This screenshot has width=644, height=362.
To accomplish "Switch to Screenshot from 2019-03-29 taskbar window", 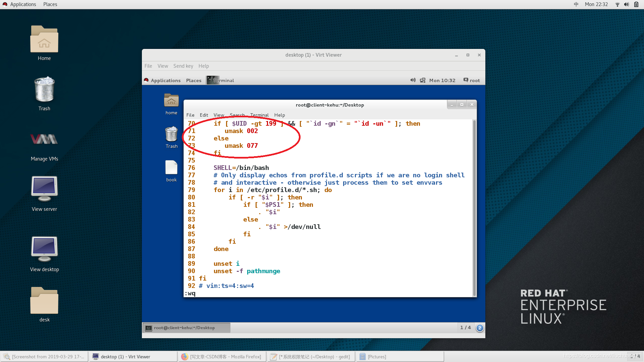I will (44, 357).
